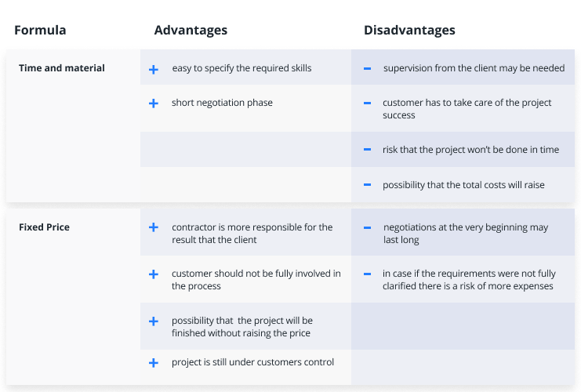Click the minus icon beside 'negotiations at the very beginning'
Image resolution: width=581 pixels, height=392 pixels.
point(367,227)
